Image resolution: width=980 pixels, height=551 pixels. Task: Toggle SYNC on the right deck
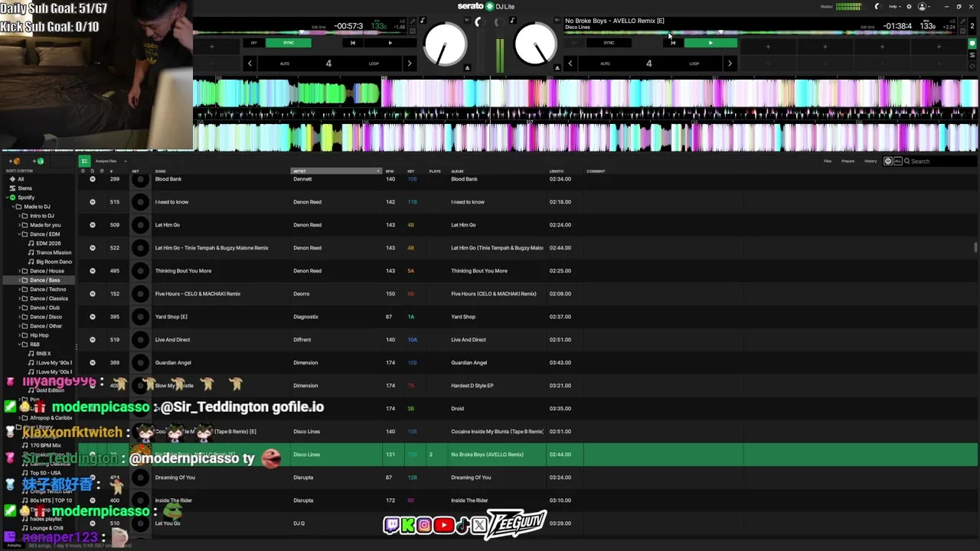(x=609, y=43)
